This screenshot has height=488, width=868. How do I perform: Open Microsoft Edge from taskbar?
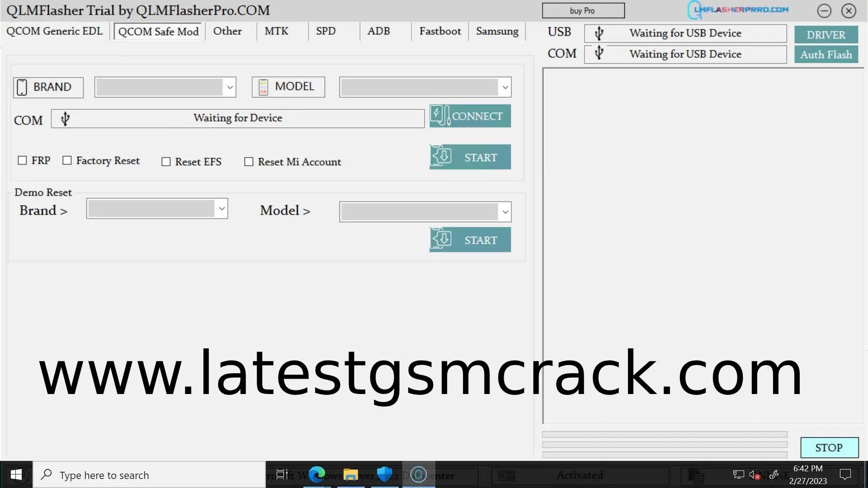(316, 474)
